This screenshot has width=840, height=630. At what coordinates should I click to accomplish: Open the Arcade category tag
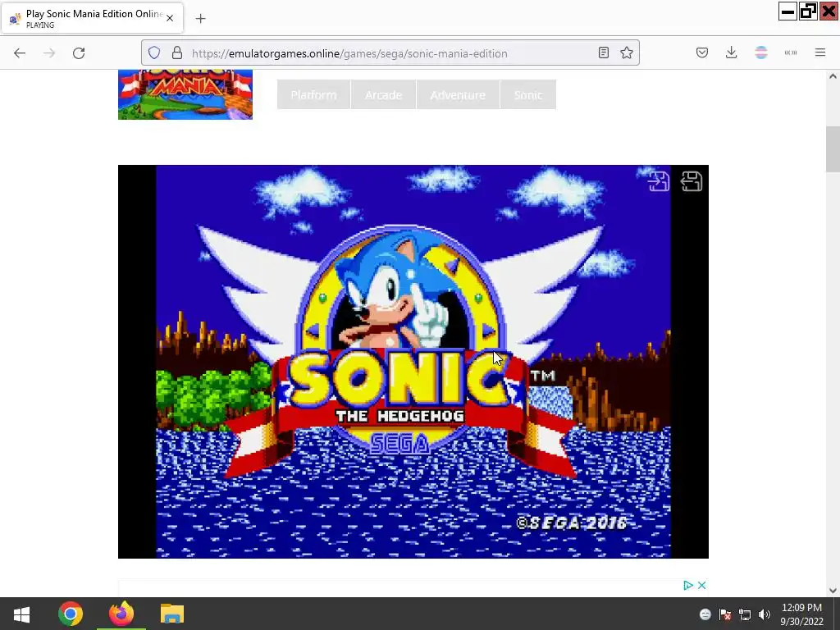coord(384,95)
